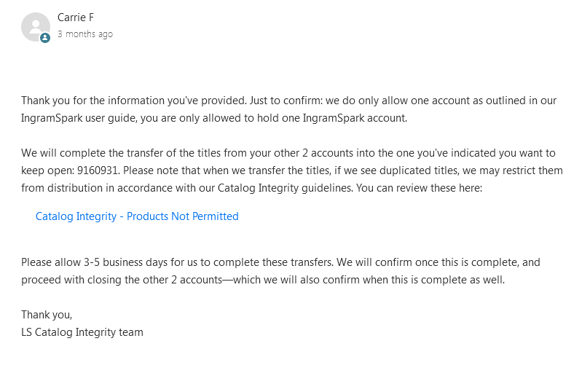Click the words 'Products Not Permitted' in the link
This screenshot has height=392, width=582.
(x=183, y=216)
